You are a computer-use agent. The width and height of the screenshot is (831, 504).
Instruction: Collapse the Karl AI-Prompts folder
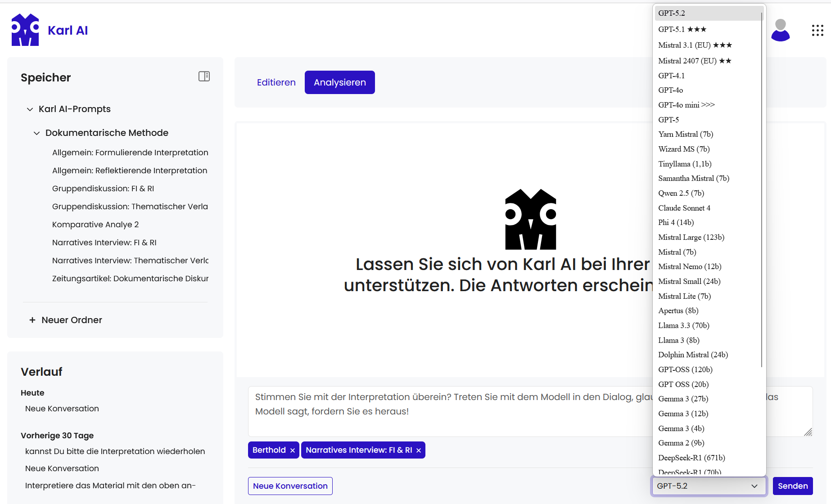(30, 109)
